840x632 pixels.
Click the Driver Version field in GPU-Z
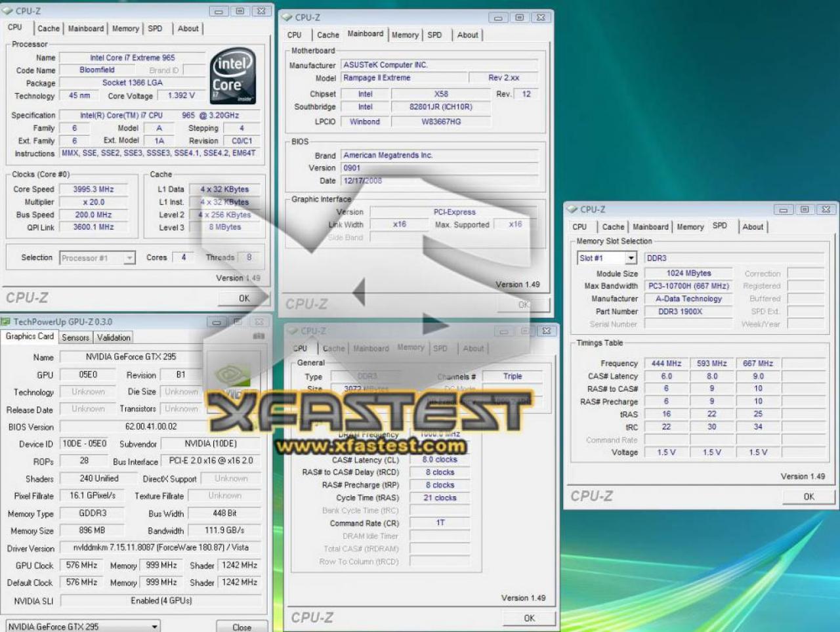click(x=161, y=547)
